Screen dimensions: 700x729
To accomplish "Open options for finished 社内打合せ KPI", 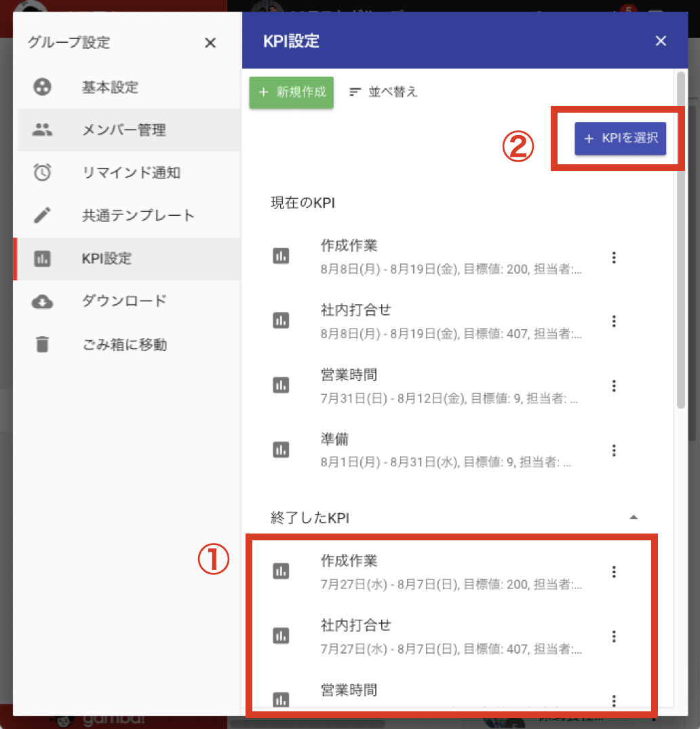I will 614,636.
